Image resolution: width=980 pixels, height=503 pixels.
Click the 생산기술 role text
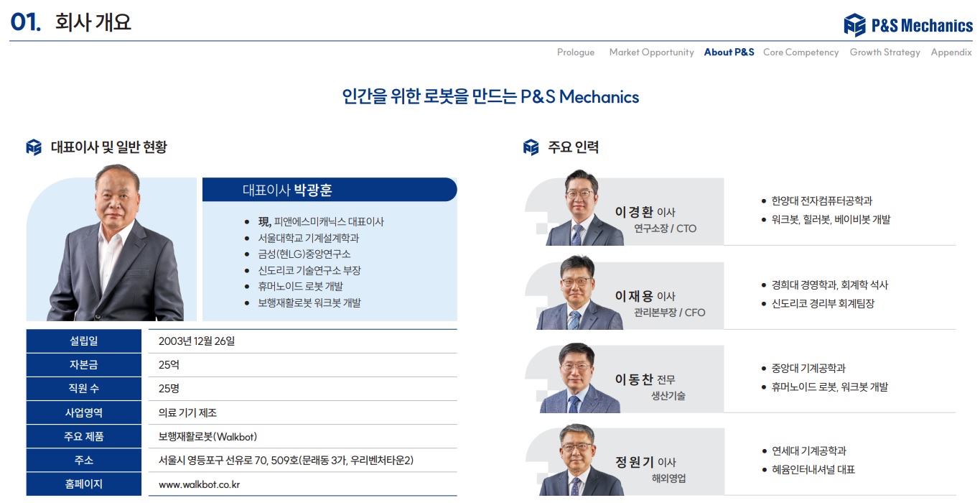pyautogui.click(x=668, y=396)
